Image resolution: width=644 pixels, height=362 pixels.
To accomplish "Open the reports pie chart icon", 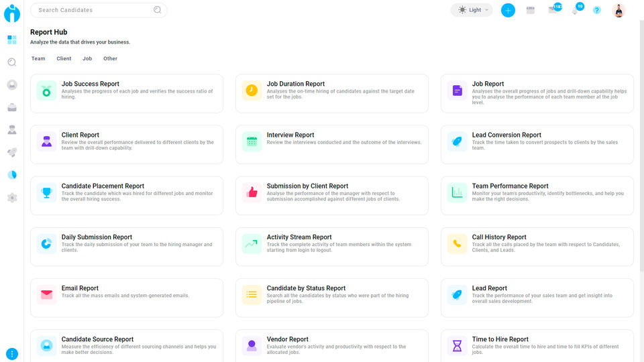I will tap(12, 175).
